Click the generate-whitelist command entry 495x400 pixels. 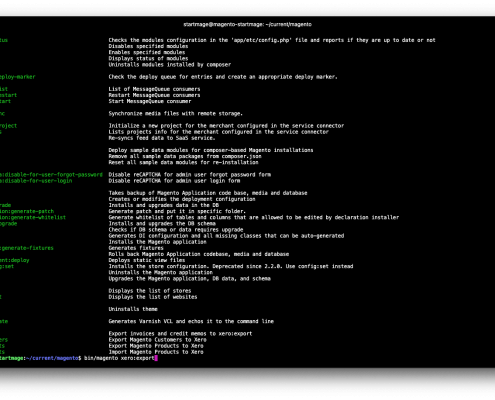point(33,218)
